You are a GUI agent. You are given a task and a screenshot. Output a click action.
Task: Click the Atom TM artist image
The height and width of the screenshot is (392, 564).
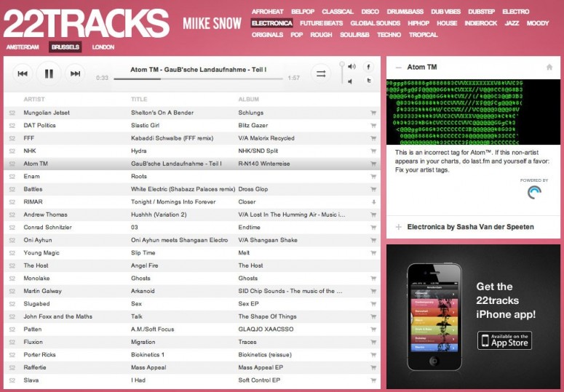click(473, 112)
